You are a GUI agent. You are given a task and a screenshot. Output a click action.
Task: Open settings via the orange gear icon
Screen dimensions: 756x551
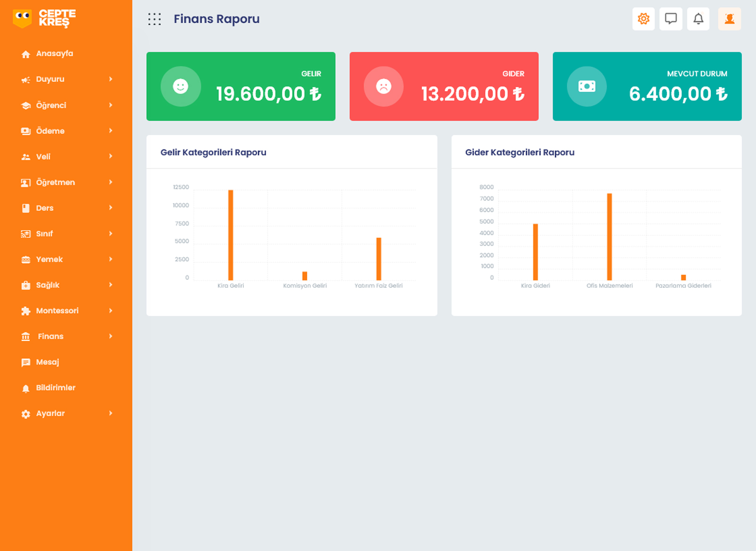[x=644, y=19]
